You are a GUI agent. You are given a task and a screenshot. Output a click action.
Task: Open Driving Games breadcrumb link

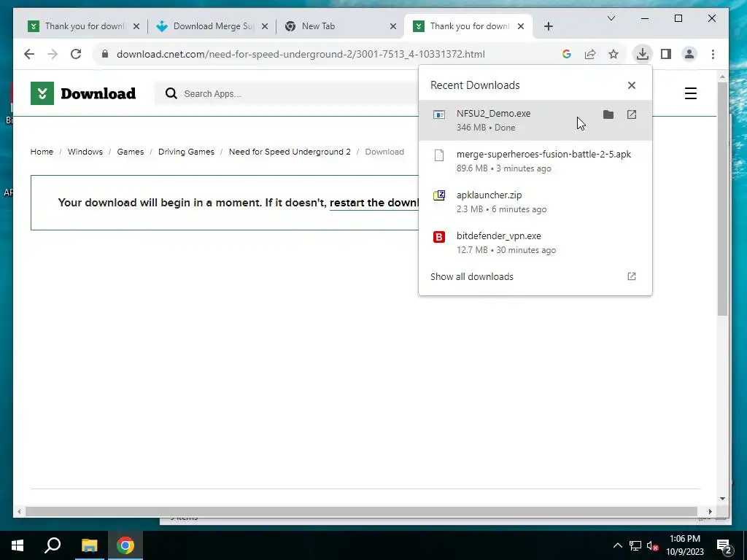(186, 152)
